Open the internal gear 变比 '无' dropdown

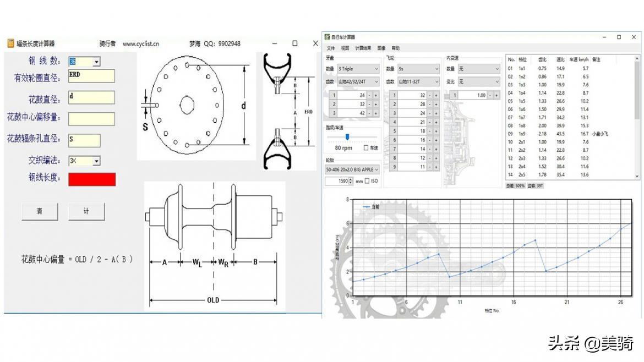[479, 81]
